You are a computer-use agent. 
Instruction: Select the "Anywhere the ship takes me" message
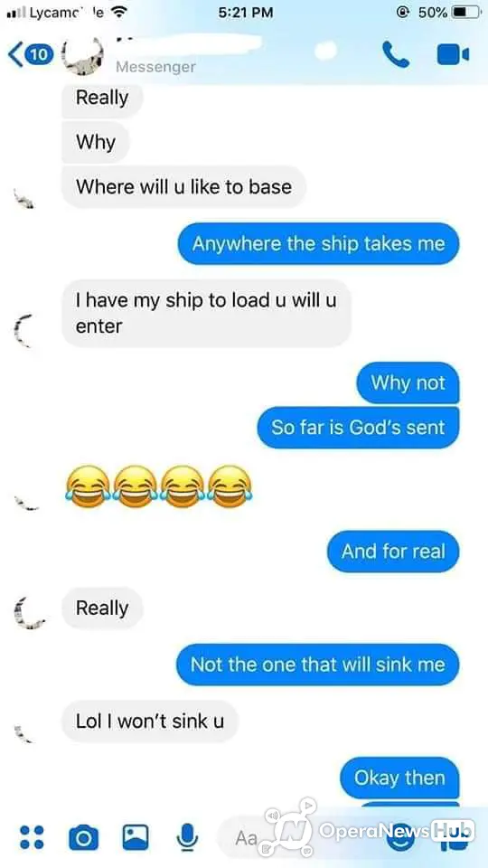(x=318, y=243)
